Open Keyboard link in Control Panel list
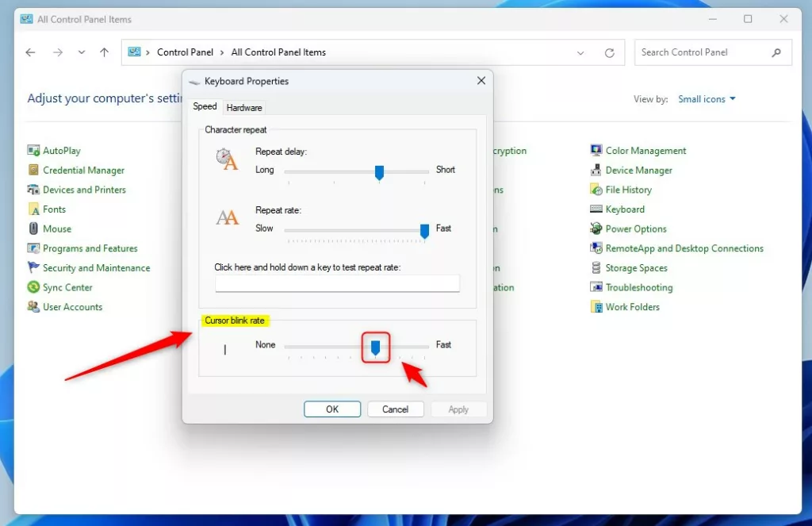Viewport: 812px width, 526px height. tap(625, 209)
